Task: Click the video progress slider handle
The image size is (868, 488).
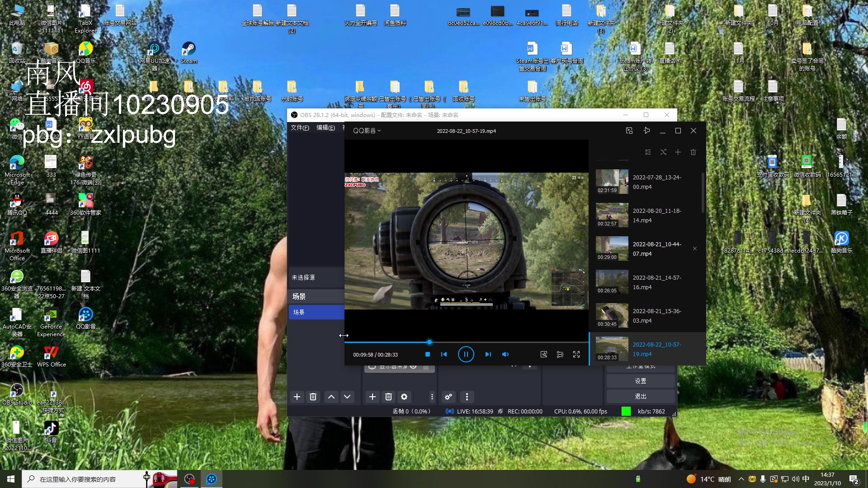Action: click(429, 342)
